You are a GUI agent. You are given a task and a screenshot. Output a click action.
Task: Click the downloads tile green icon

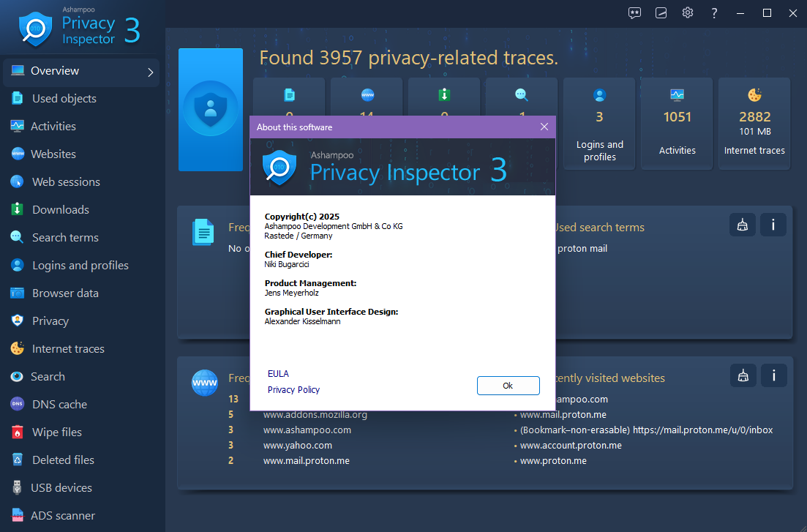(444, 94)
